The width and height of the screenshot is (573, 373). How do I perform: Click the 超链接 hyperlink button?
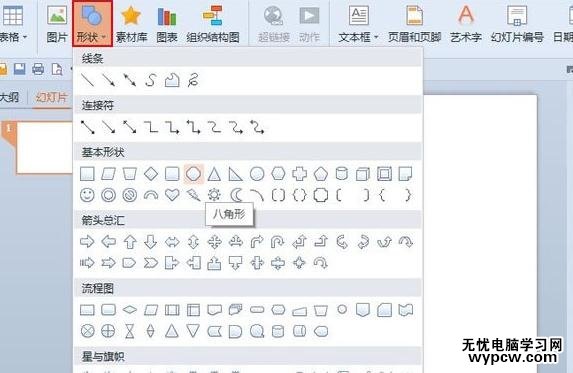click(274, 23)
